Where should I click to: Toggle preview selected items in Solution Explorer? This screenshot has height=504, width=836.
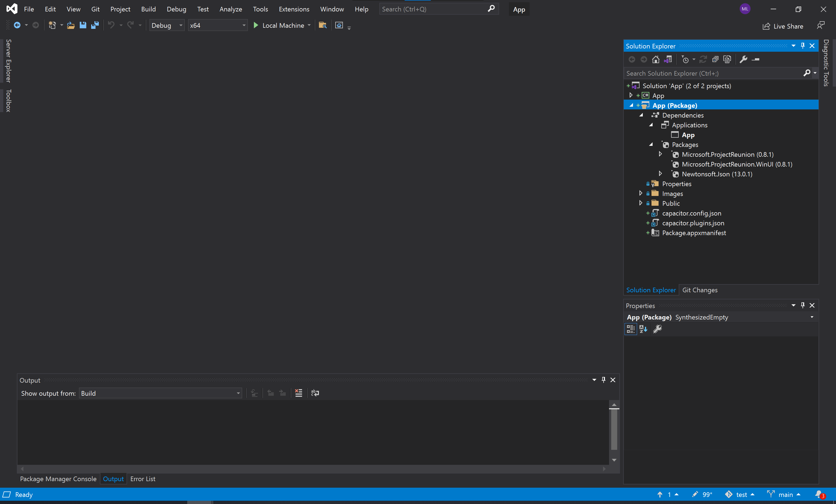[756, 59]
